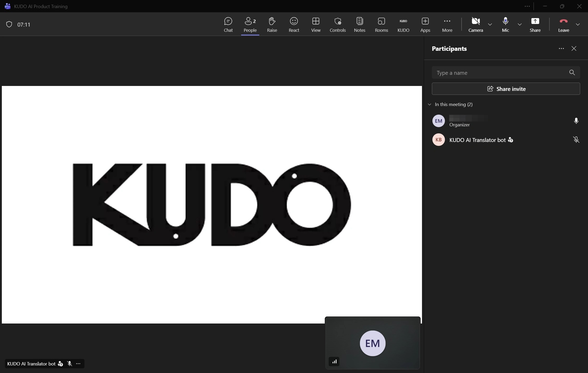Image resolution: width=588 pixels, height=373 pixels.
Task: Open Participants panel more options
Action: [x=561, y=48]
